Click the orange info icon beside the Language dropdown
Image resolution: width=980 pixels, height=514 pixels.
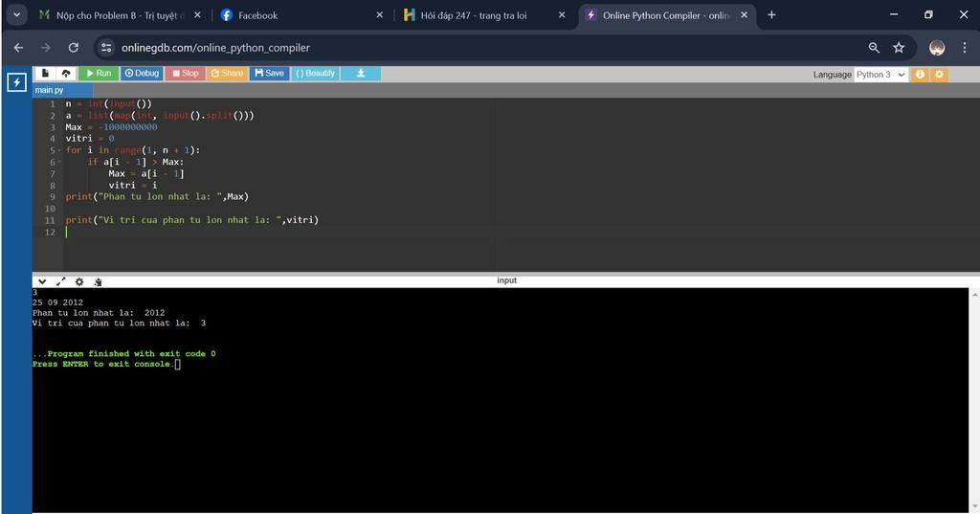point(920,75)
